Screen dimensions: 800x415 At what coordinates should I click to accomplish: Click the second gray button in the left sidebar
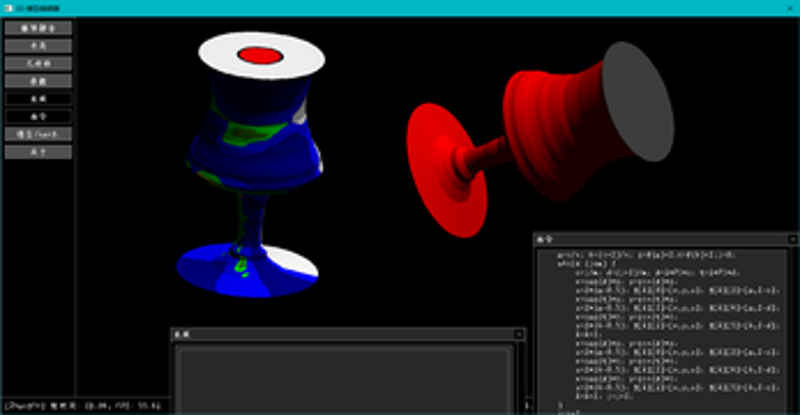38,46
